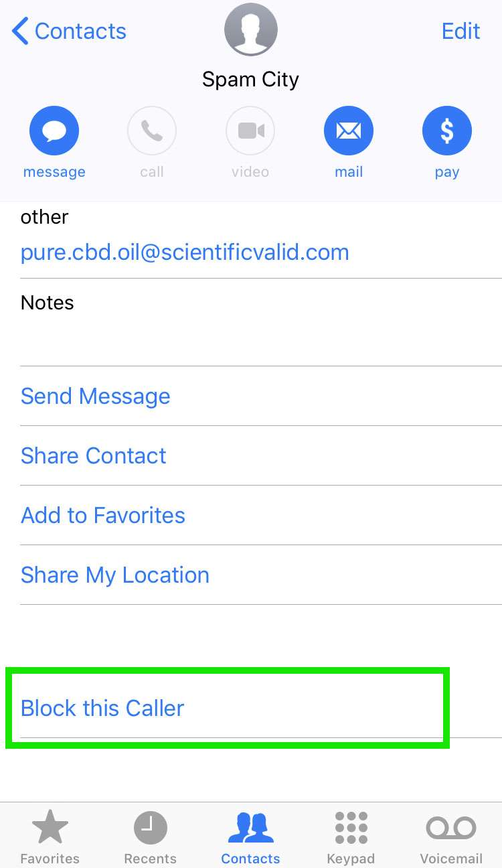
Task: Open the pure.cbd.oil email address
Action: (185, 252)
